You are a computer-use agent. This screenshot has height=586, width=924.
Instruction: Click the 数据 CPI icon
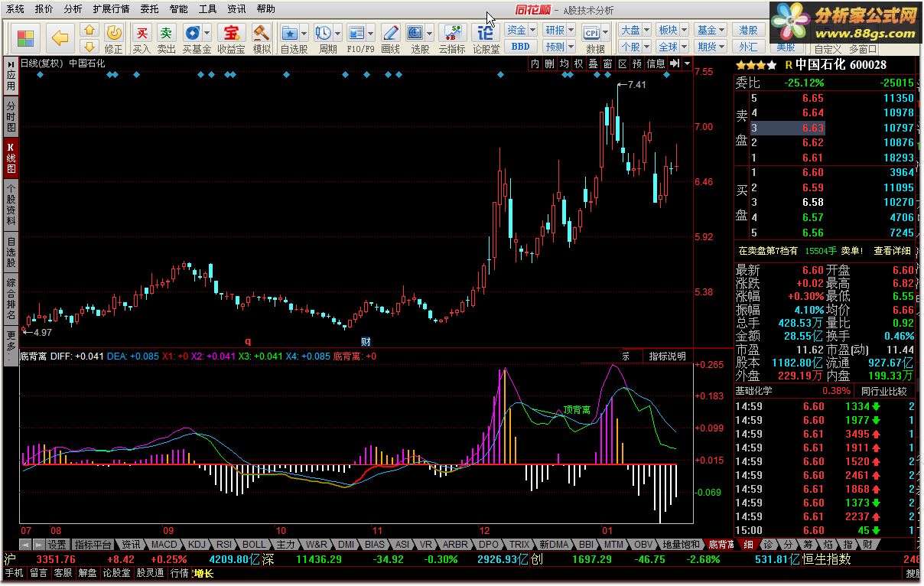(592, 32)
